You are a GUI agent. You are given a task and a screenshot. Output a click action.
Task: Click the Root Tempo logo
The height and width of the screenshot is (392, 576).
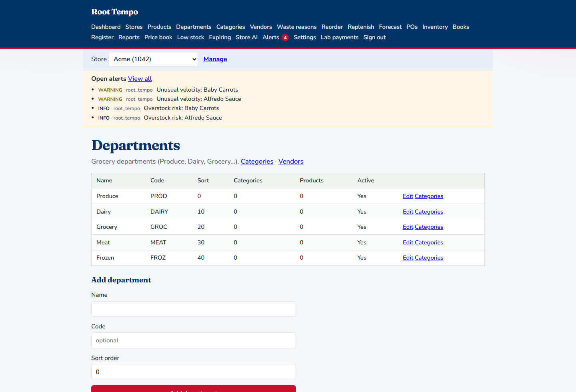(x=114, y=12)
